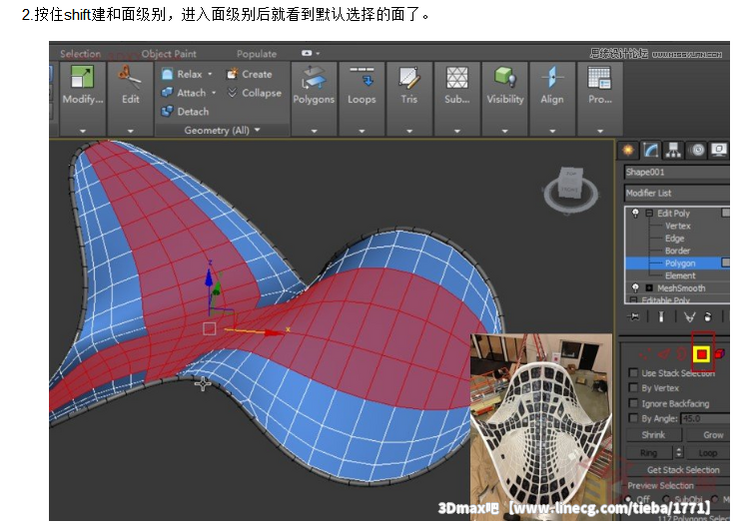Select the Element sub-object cube icon

coord(719,354)
